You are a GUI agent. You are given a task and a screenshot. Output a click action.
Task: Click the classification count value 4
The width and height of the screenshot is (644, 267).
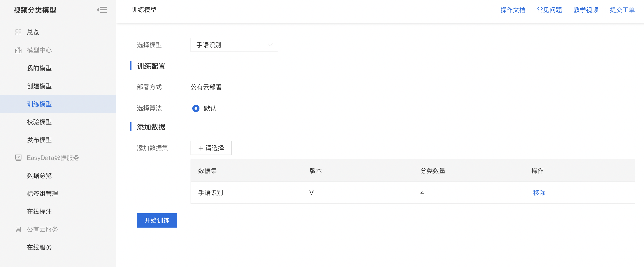tap(422, 193)
